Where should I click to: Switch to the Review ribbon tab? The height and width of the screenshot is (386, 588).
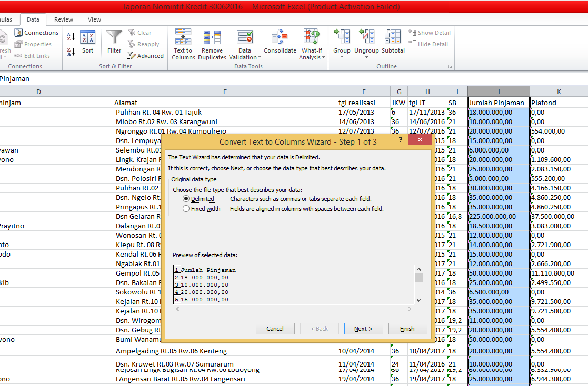click(63, 19)
